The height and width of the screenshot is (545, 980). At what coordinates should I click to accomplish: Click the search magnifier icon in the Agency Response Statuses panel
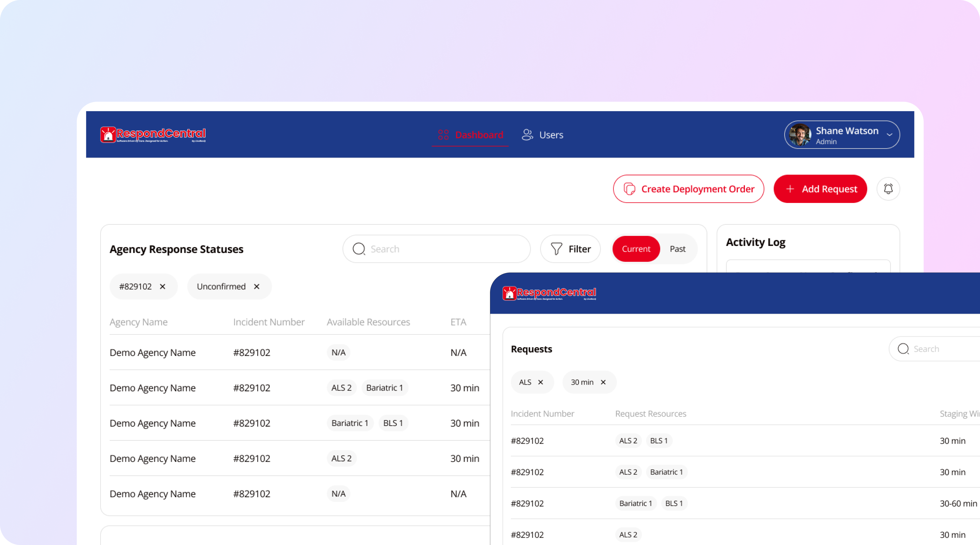(x=359, y=249)
